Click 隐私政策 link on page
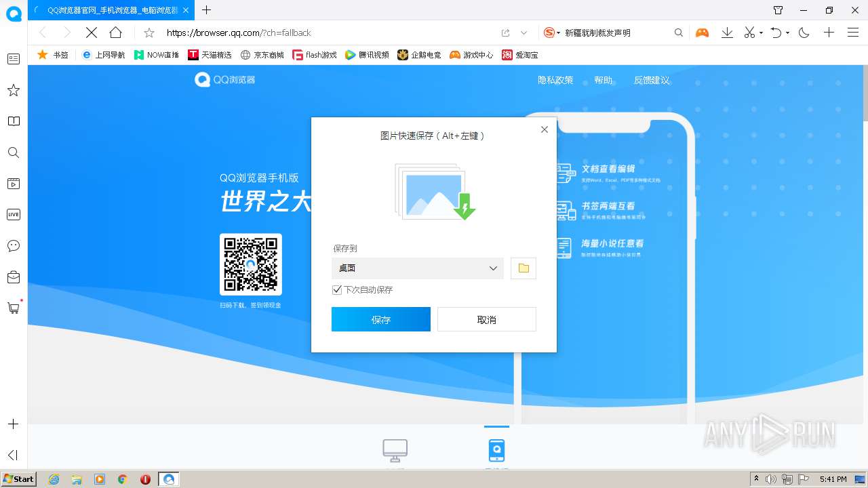Image resolution: width=868 pixels, height=488 pixels. 555,80
